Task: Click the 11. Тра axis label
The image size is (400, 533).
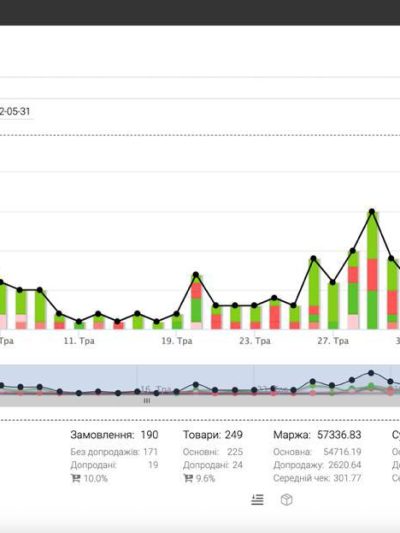Action: pyautogui.click(x=79, y=341)
